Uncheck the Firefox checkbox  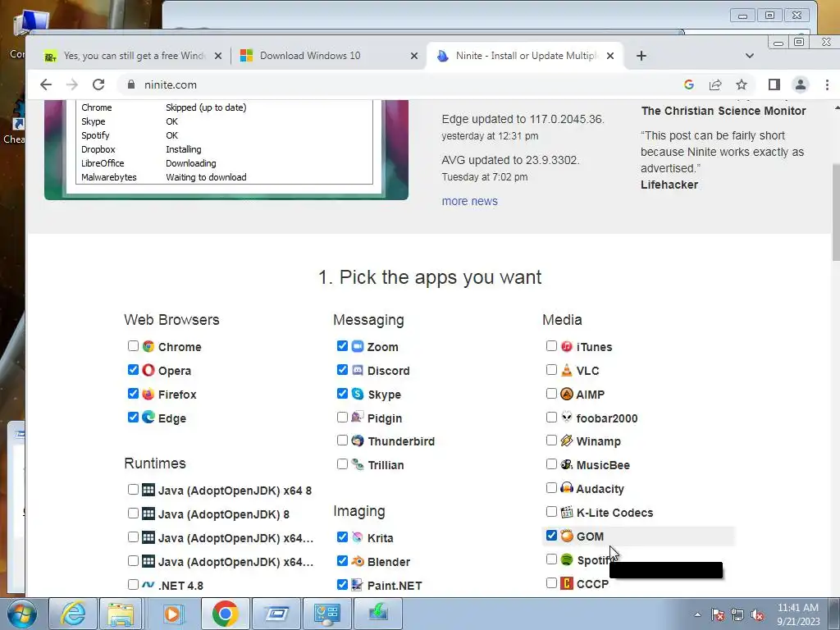pos(134,393)
